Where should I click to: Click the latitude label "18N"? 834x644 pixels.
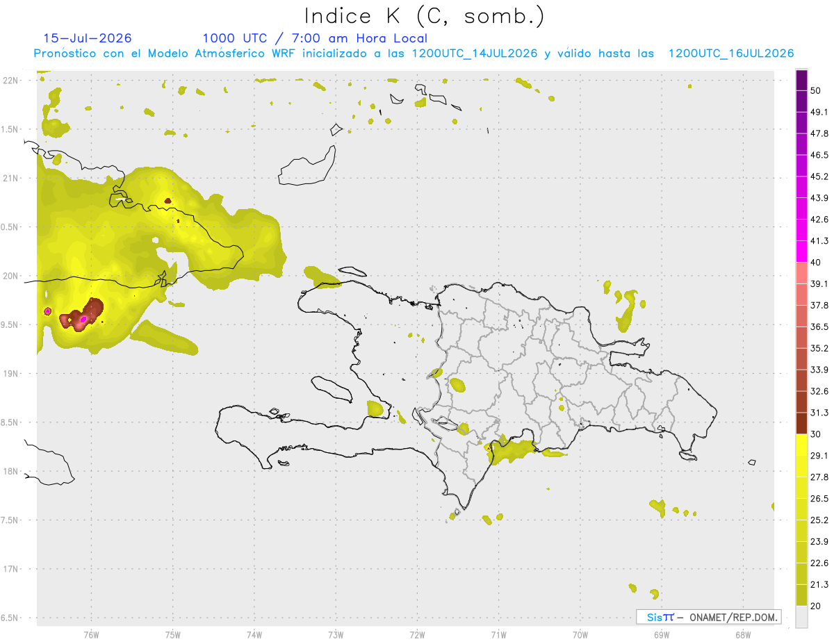click(10, 472)
